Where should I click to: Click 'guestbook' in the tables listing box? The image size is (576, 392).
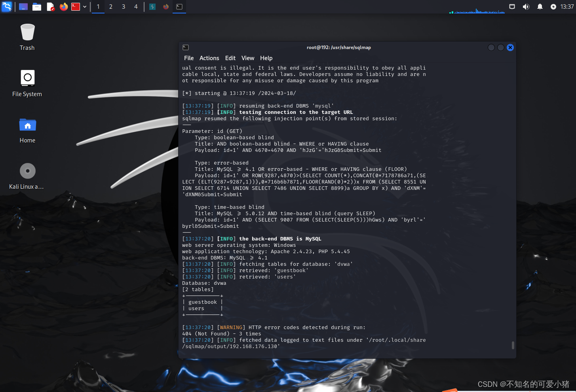(203, 302)
